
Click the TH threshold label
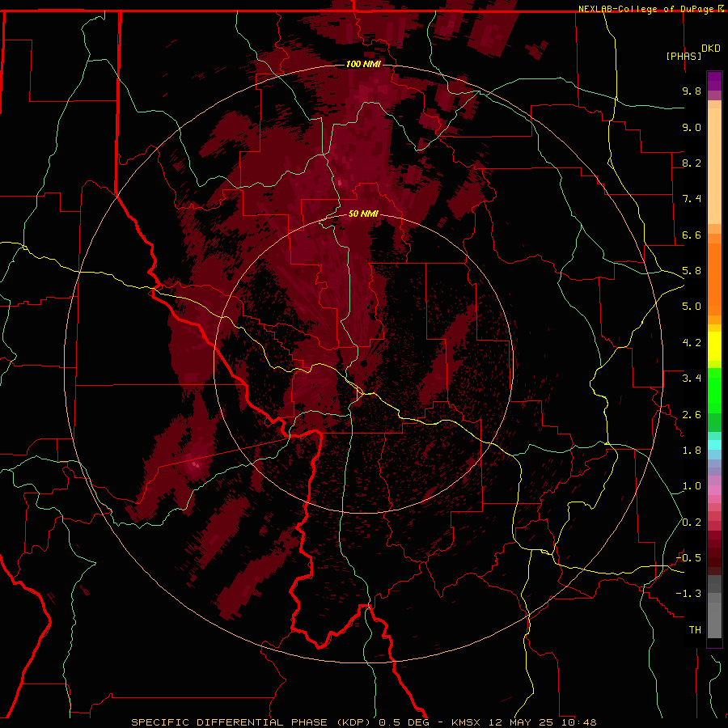click(695, 630)
